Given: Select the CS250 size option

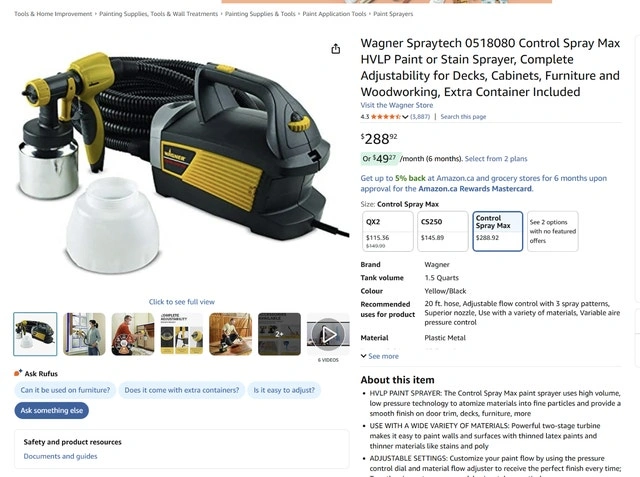Looking at the screenshot, I should [x=443, y=231].
